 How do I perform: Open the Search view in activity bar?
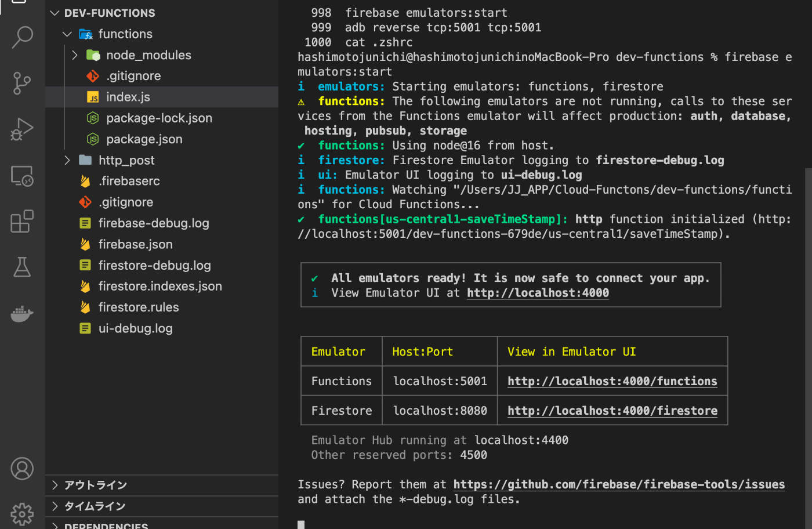(x=22, y=37)
